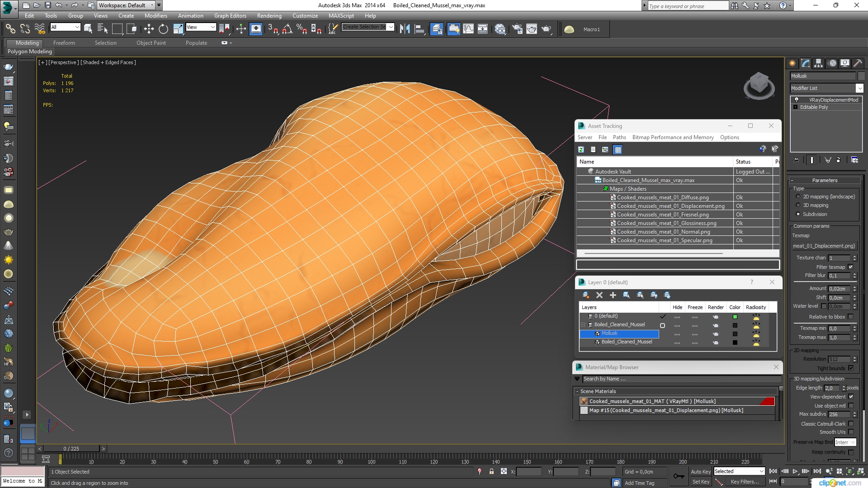This screenshot has width=868, height=488.
Task: Switch to the Modify command panel
Action: 806,63
